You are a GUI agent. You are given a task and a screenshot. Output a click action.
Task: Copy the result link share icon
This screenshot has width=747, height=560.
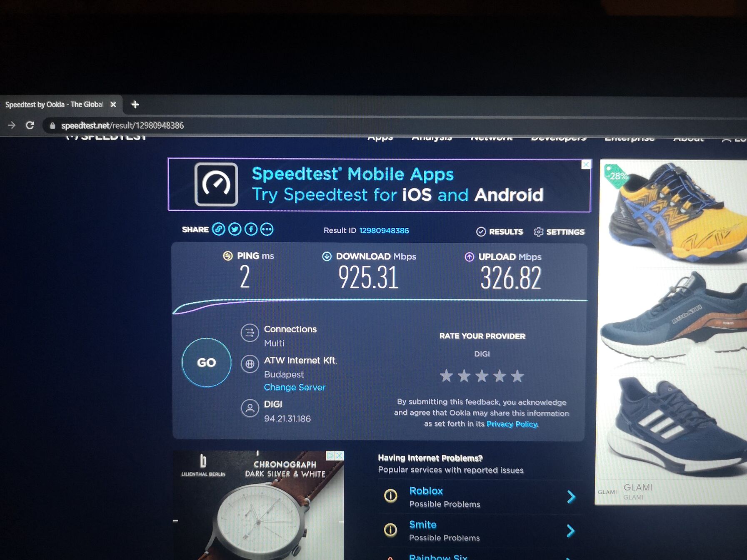coord(218,229)
